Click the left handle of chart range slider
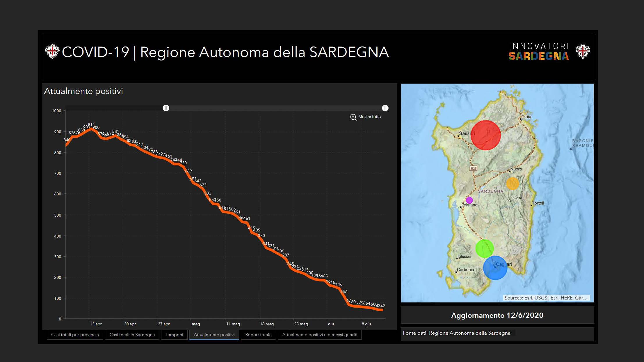 [x=166, y=108]
